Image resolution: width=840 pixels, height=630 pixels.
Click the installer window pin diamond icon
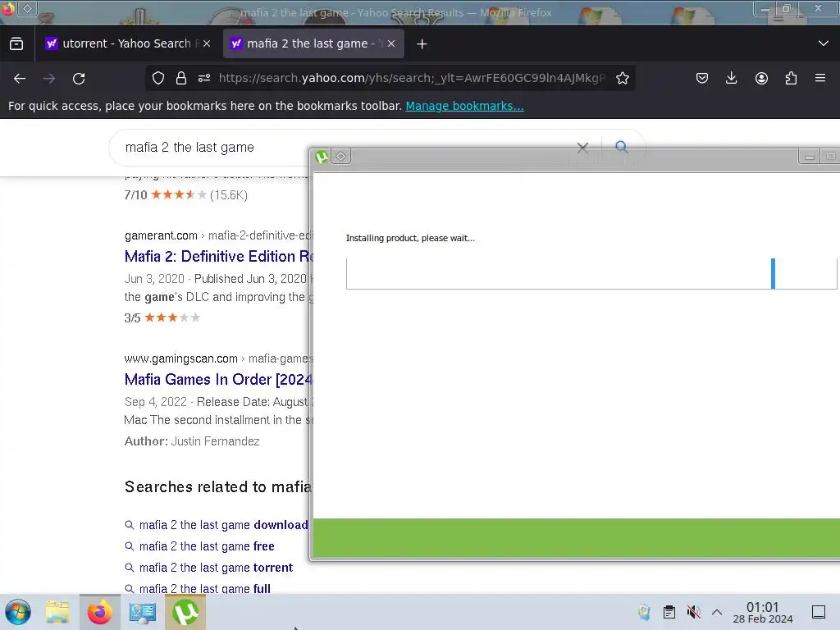coord(341,157)
